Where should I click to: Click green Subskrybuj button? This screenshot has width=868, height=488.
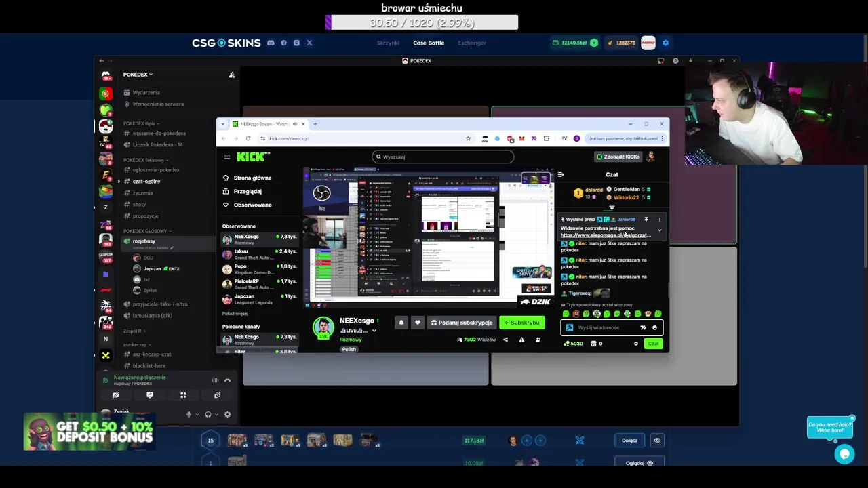pos(522,323)
